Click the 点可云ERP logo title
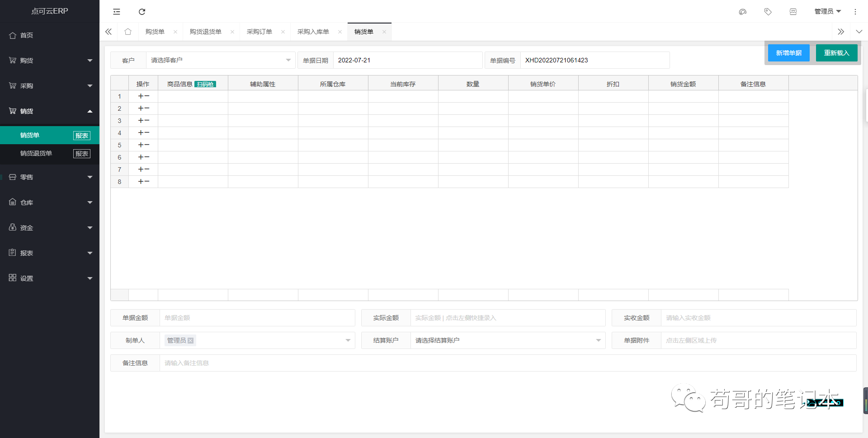Screen dimensions: 868x438 (50, 11)
